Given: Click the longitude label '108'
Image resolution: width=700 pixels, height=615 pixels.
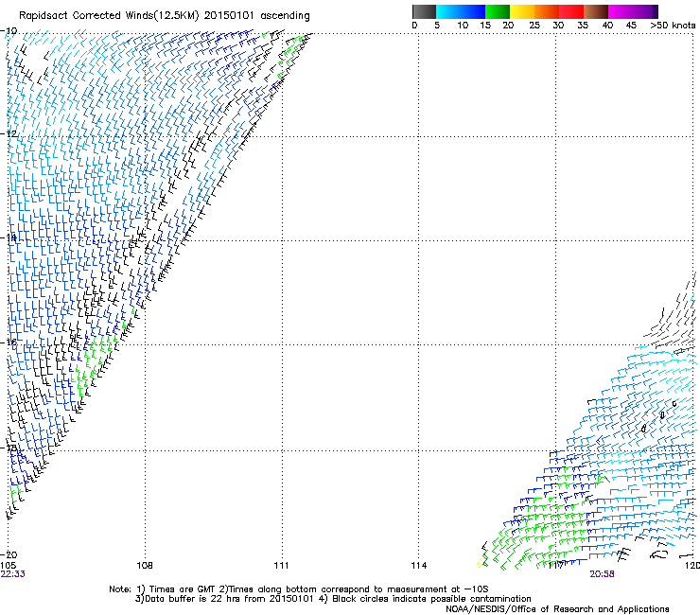Looking at the screenshot, I should point(145,566).
